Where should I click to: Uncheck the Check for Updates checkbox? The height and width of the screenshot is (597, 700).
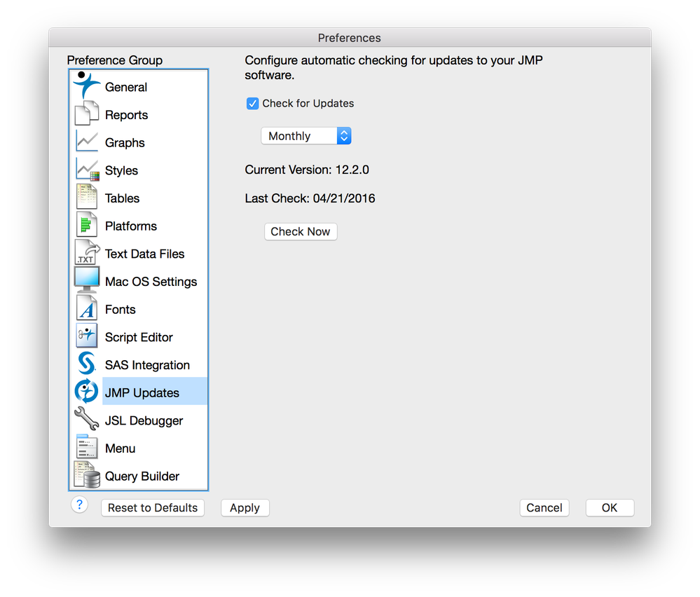click(253, 104)
